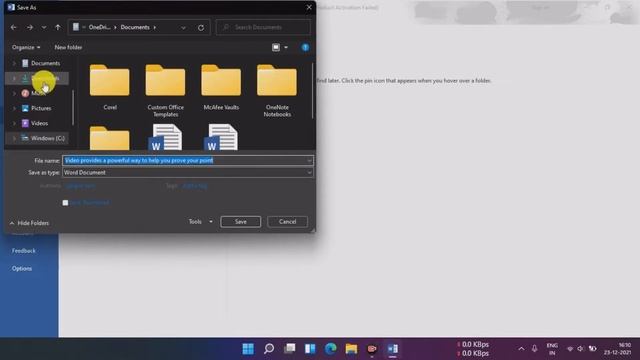Screen dimensions: 640x360
Task: Click the navigation pane scrollbar
Action: [x=73, y=107]
